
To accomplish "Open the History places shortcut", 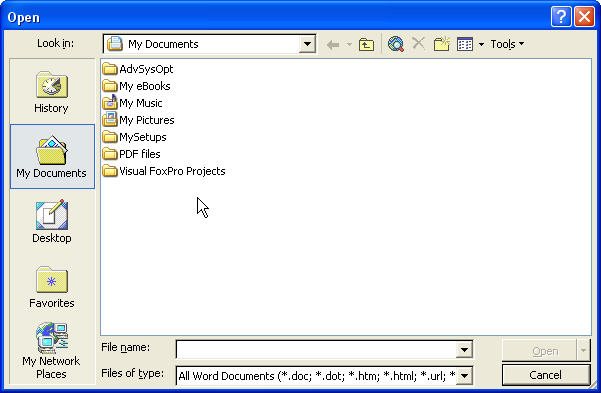I will point(51,92).
